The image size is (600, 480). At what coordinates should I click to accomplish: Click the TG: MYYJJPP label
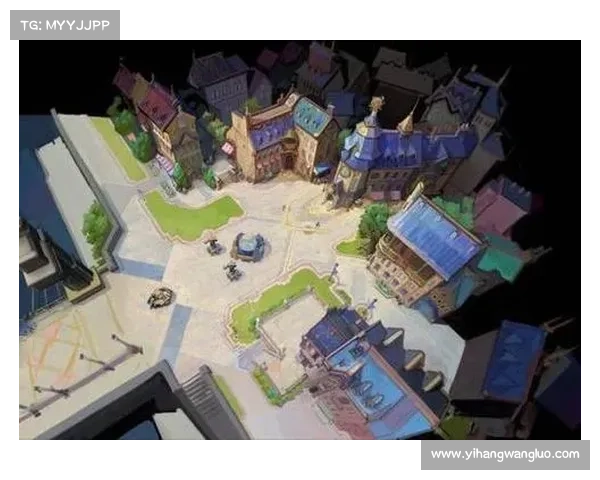tap(64, 25)
